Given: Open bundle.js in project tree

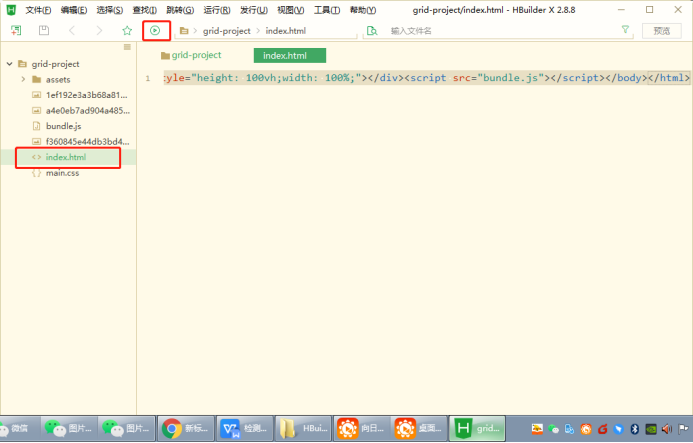Looking at the screenshot, I should 64,126.
